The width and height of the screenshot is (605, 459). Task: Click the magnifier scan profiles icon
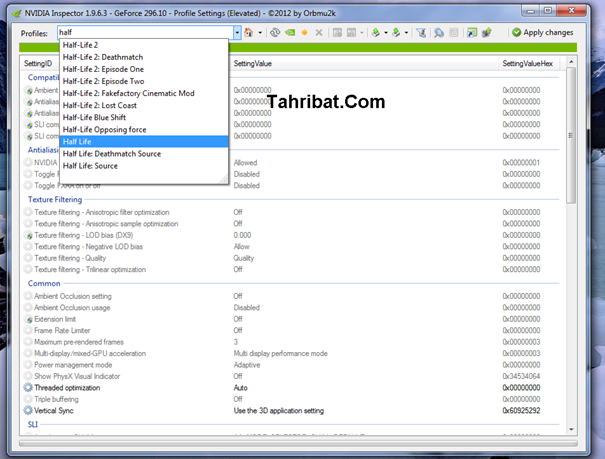pyautogui.click(x=439, y=33)
